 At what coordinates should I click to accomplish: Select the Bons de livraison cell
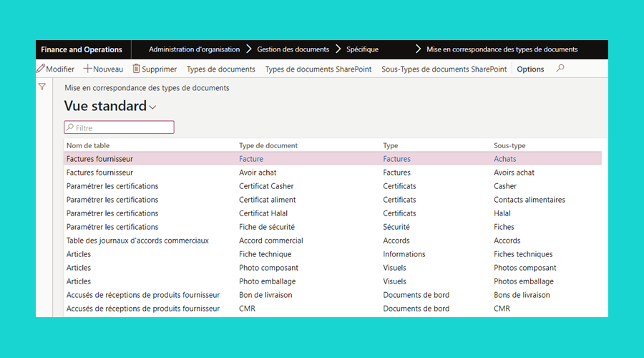[522, 295]
